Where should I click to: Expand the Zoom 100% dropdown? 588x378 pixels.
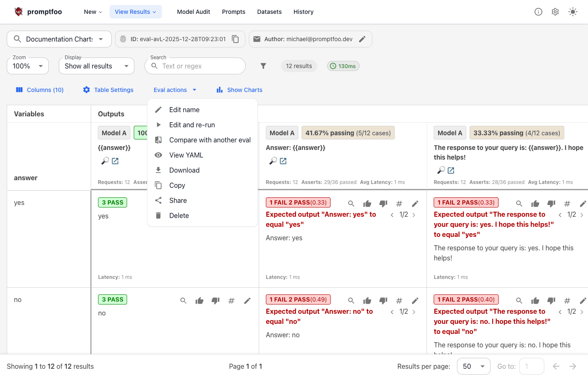[27, 66]
